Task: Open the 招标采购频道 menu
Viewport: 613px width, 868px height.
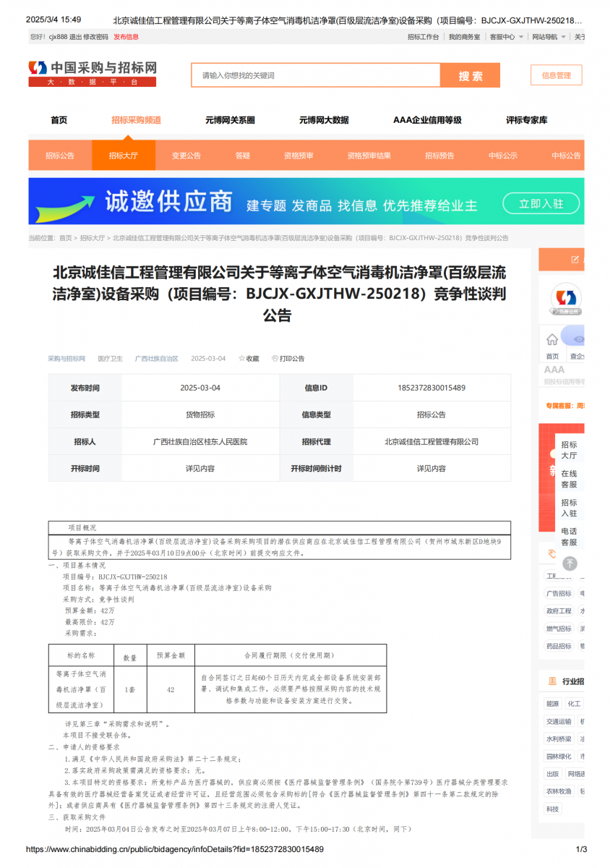Action: coord(136,120)
